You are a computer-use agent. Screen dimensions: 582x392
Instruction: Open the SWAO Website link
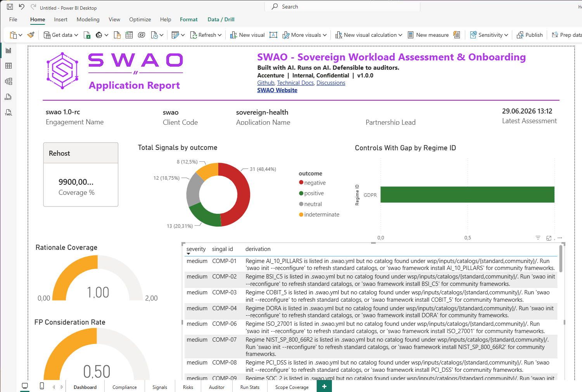[277, 90]
